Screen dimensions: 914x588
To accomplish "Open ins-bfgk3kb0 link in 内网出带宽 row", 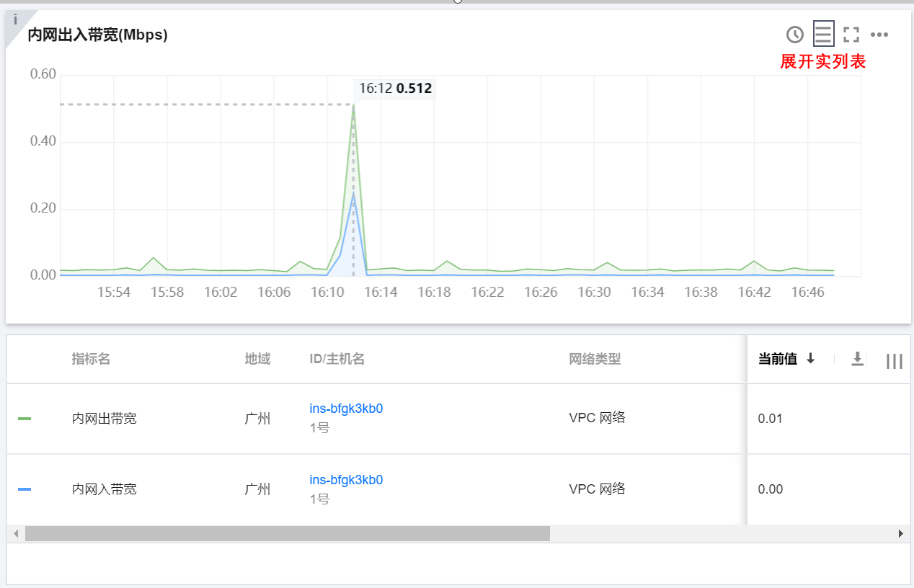I will click(x=346, y=409).
